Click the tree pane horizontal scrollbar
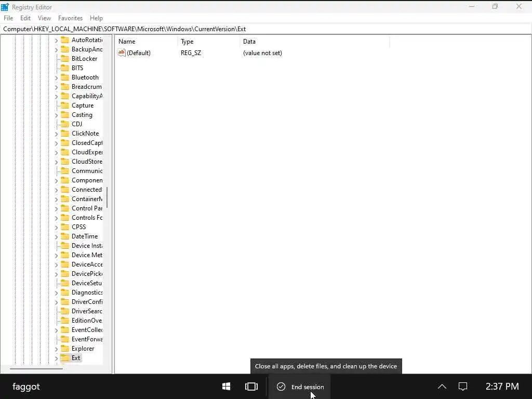532x399 pixels. click(36, 369)
